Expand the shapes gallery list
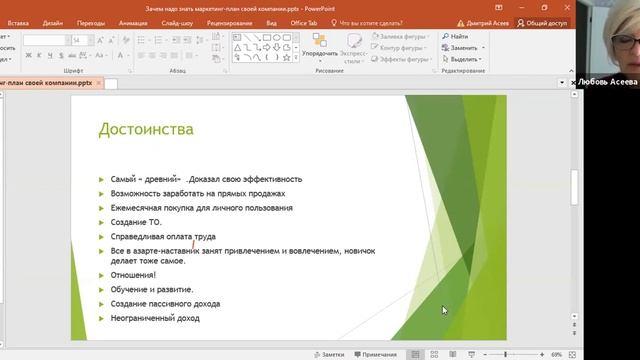The width and height of the screenshot is (640, 360). [x=296, y=58]
